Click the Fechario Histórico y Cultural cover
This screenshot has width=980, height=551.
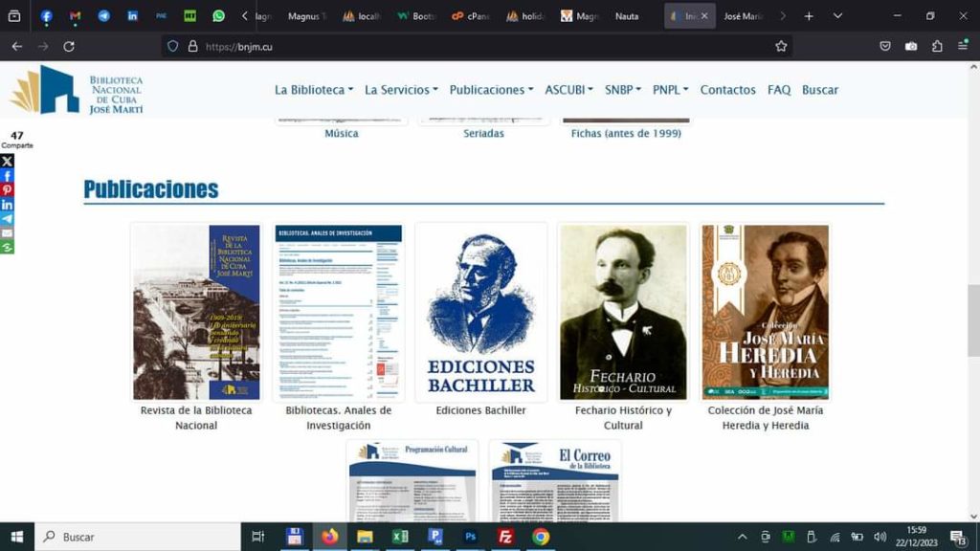click(623, 312)
